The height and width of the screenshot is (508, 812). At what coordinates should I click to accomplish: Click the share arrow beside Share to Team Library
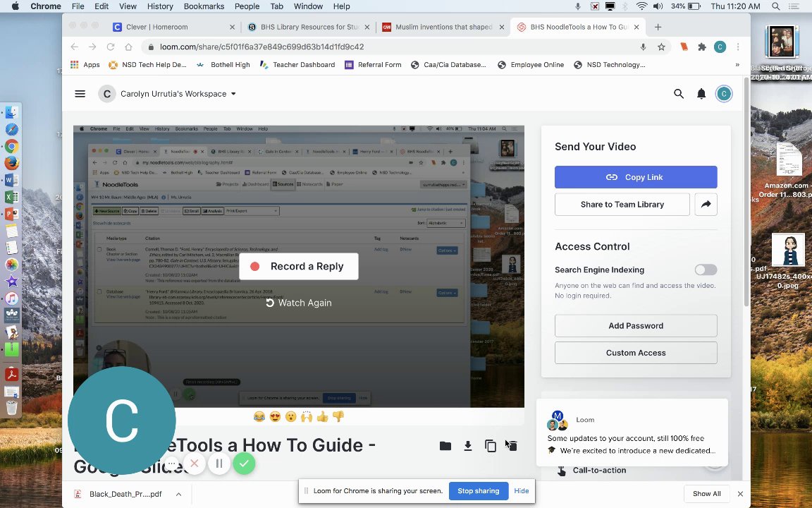pos(706,204)
